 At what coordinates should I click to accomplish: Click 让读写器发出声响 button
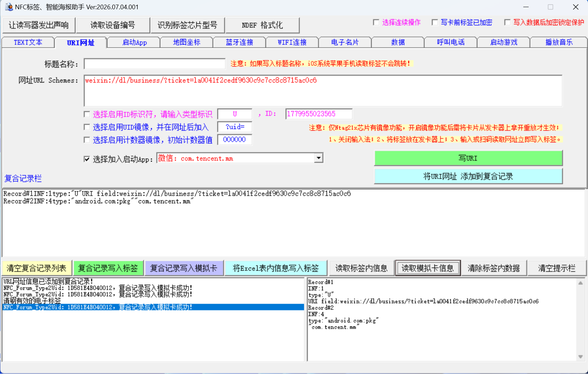pyautogui.click(x=38, y=25)
